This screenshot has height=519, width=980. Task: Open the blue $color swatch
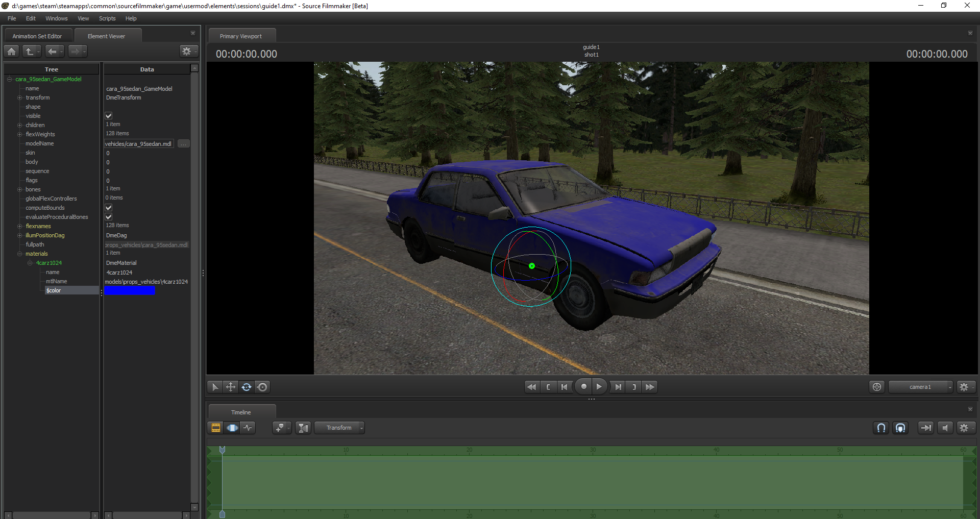click(130, 290)
